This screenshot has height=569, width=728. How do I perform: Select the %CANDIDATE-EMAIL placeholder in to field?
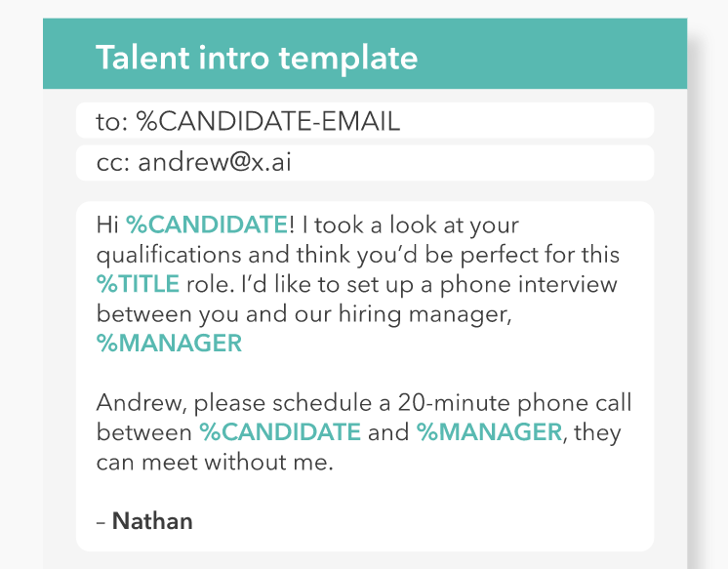[267, 121]
